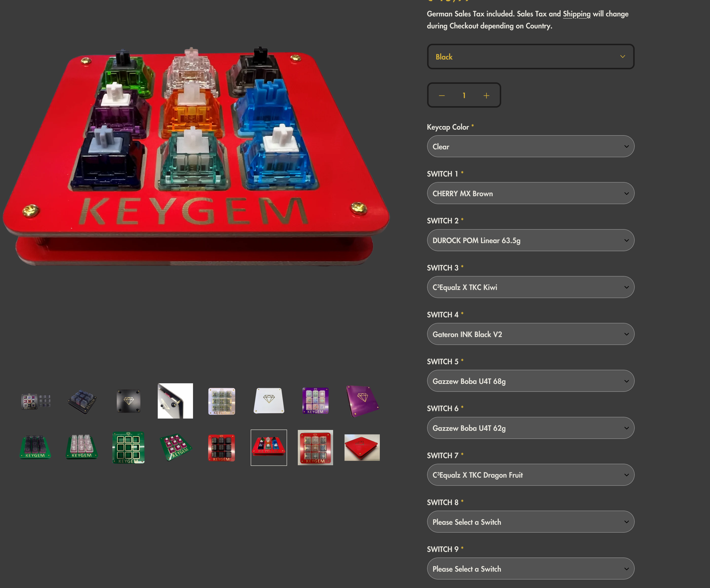Select the green empty-grid plate thumbnail
This screenshot has height=588, width=710.
[128, 448]
